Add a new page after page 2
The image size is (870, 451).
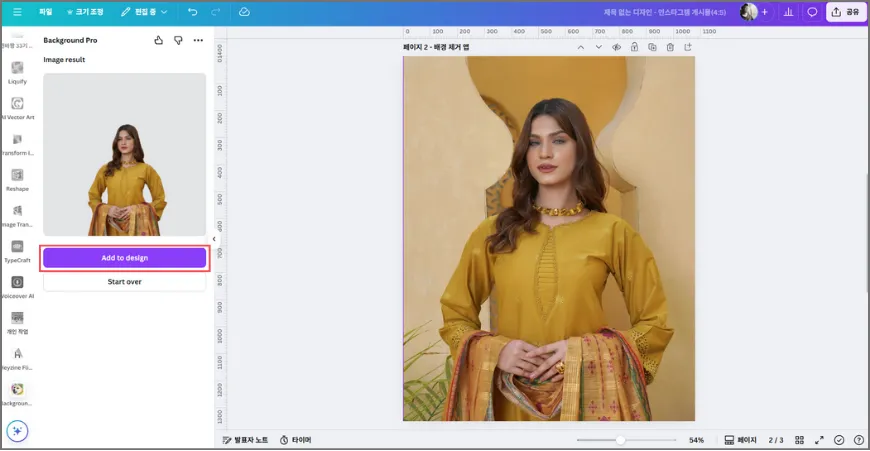point(688,47)
